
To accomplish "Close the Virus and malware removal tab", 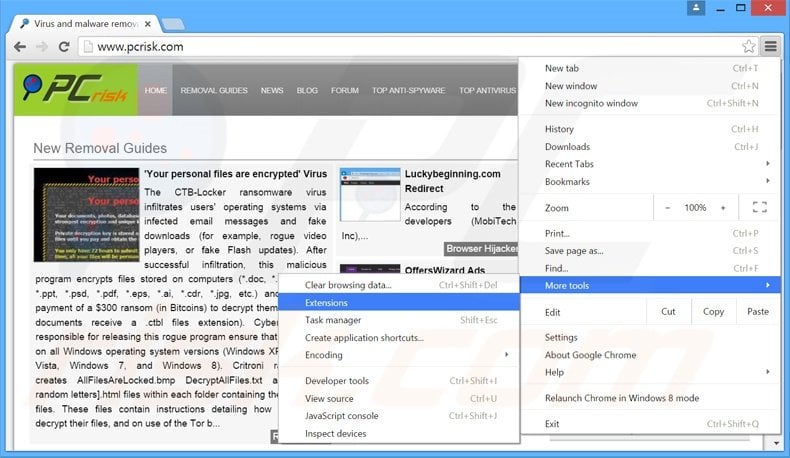I will click(148, 24).
